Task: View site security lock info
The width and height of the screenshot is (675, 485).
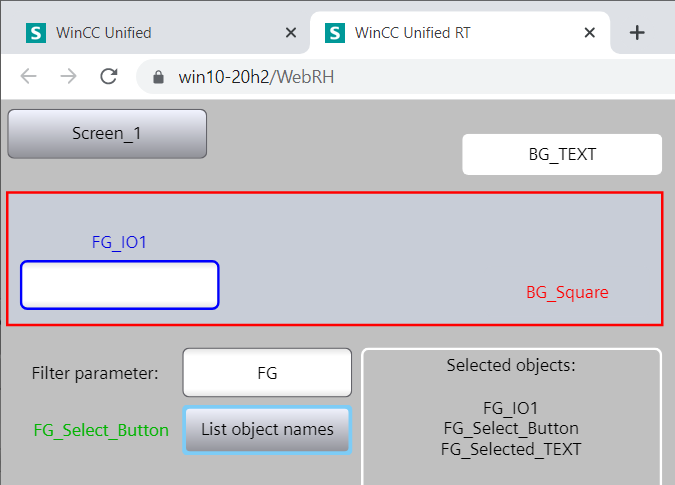Action: coord(158,77)
